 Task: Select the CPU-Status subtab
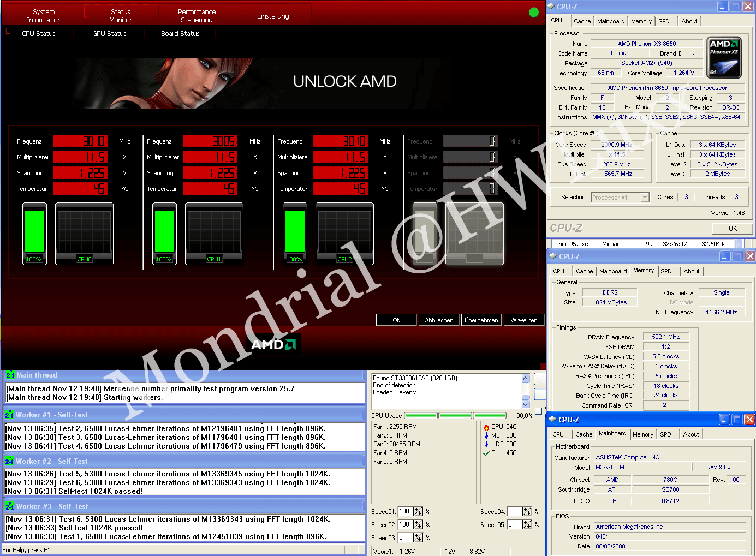(39, 33)
